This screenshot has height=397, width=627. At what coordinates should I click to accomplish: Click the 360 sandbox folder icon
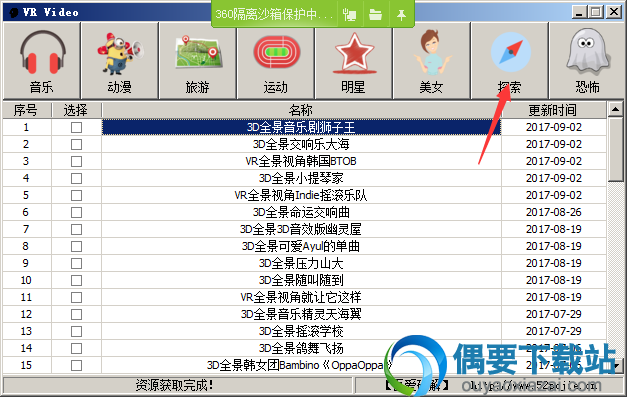tap(375, 15)
